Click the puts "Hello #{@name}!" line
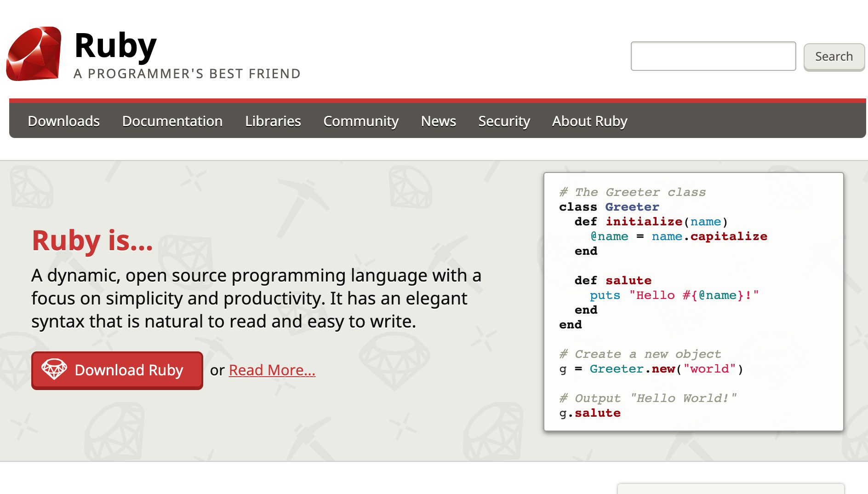This screenshot has width=868, height=494. [674, 295]
